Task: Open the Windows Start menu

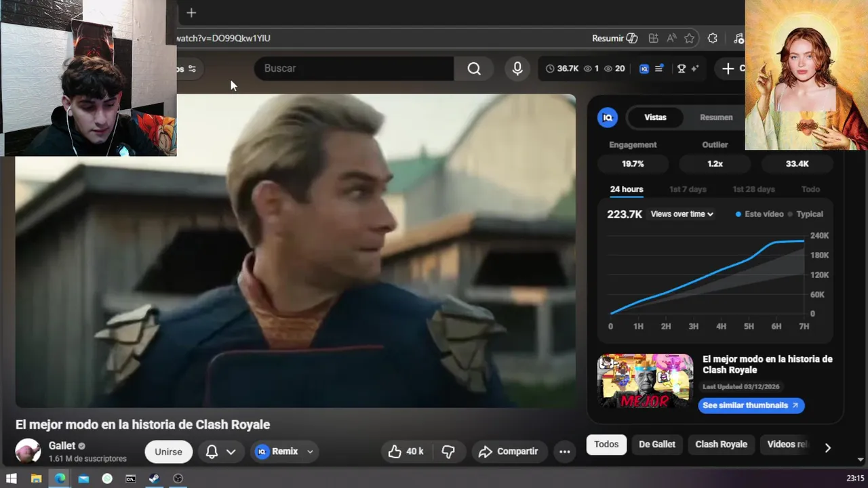Action: pos(12,479)
